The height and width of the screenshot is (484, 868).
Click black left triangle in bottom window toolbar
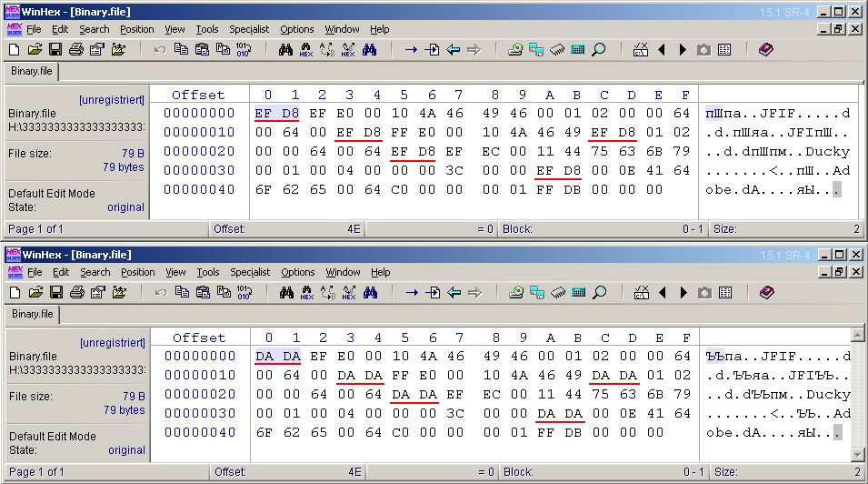pos(663,293)
